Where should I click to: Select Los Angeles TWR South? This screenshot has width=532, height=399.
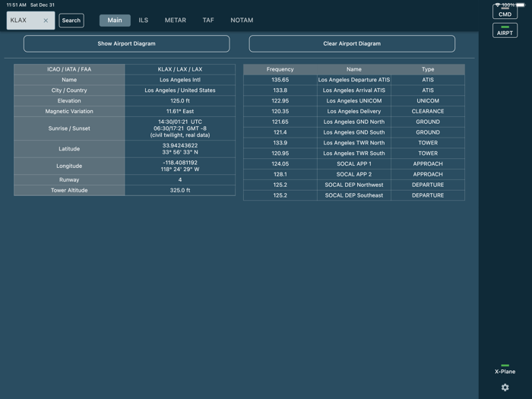(x=354, y=154)
